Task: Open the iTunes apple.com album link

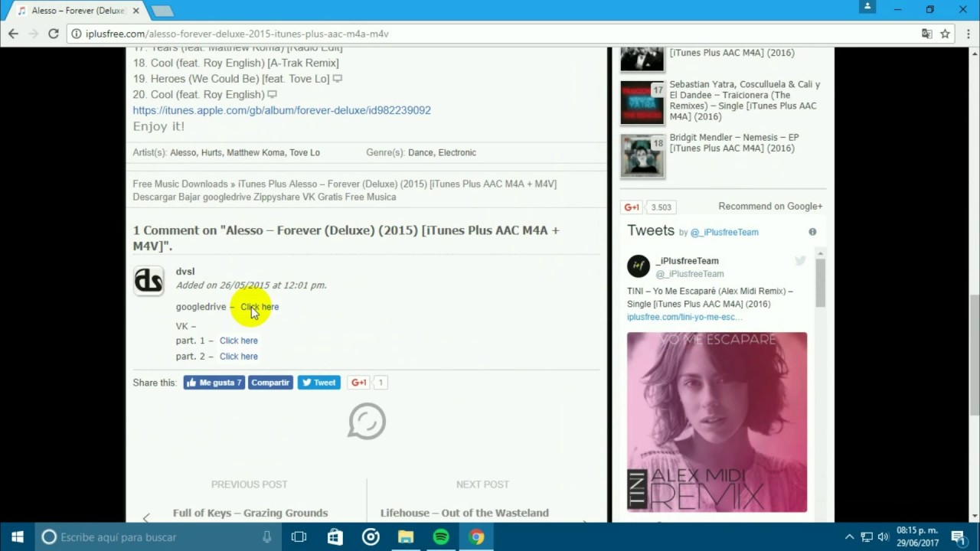Action: (282, 110)
